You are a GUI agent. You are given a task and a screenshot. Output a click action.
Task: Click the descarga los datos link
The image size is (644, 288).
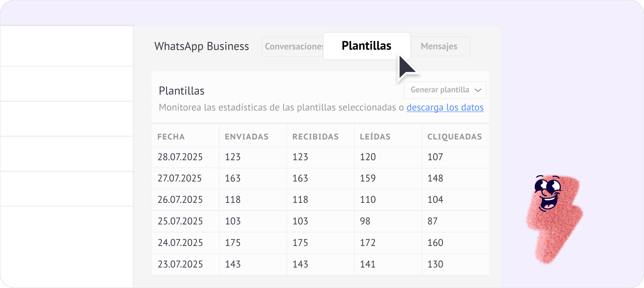(445, 107)
